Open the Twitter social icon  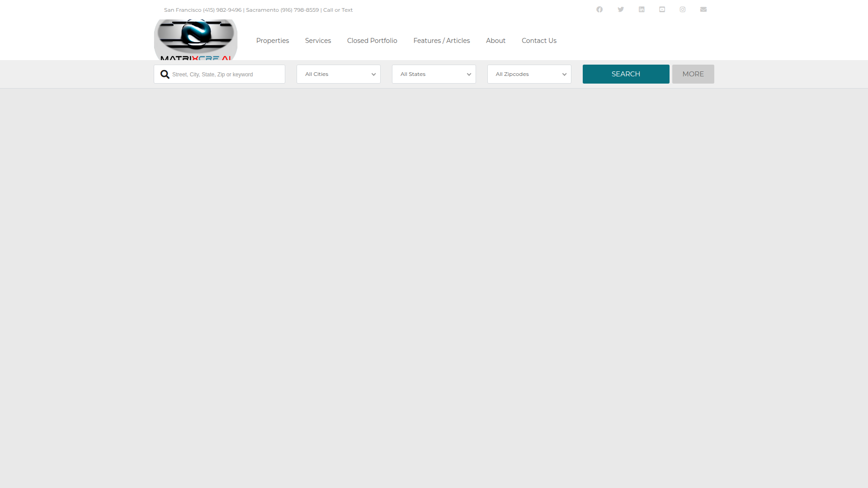(x=621, y=9)
